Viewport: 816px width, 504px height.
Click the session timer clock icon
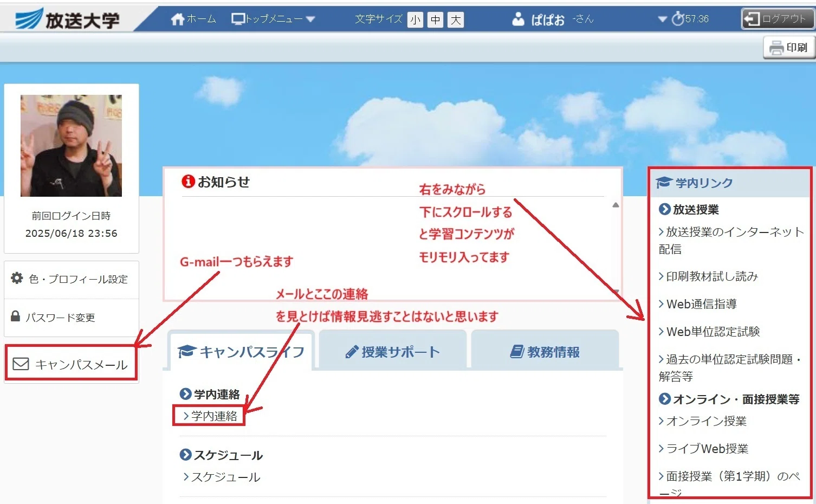[x=678, y=19]
